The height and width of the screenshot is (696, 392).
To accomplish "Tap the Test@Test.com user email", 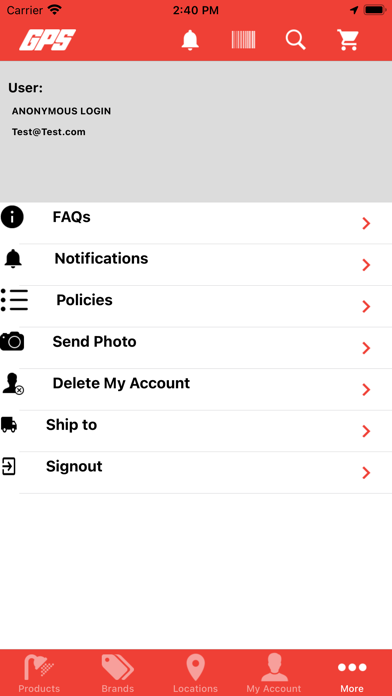I will coord(49,132).
